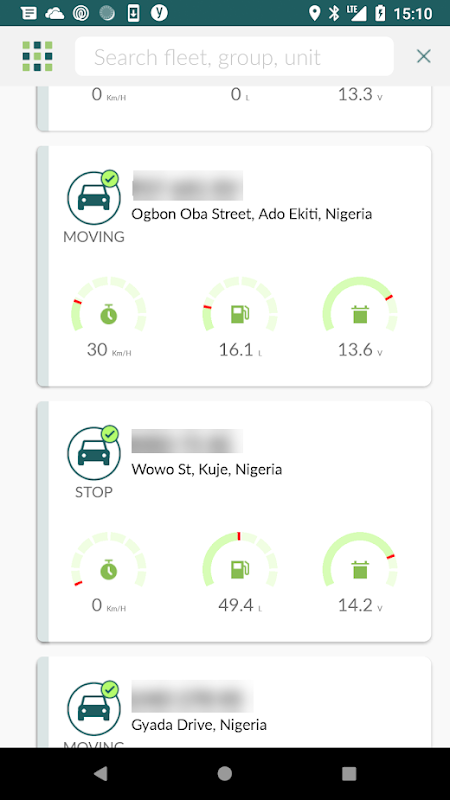Open the Wowo St, Kuje, Nigeria address
Image resolution: width=450 pixels, height=800 pixels.
pyautogui.click(x=207, y=469)
